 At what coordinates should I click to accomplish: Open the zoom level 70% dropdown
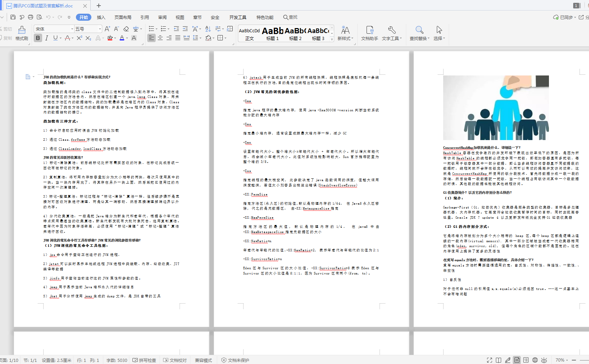562,360
